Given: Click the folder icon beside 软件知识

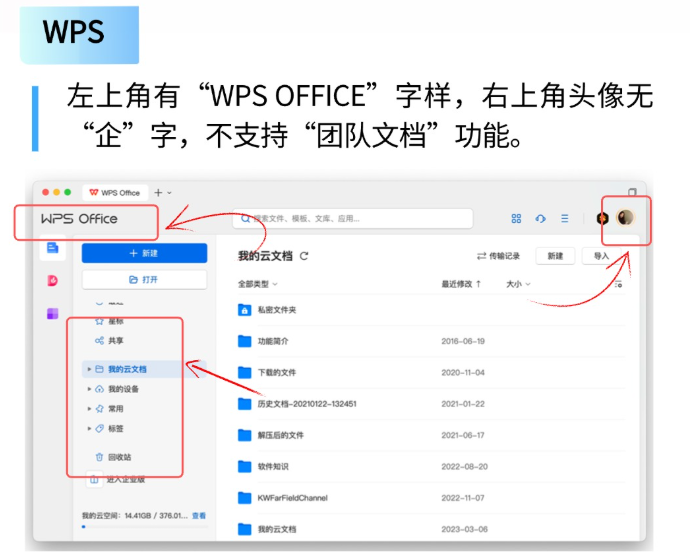Looking at the screenshot, I should [245, 466].
